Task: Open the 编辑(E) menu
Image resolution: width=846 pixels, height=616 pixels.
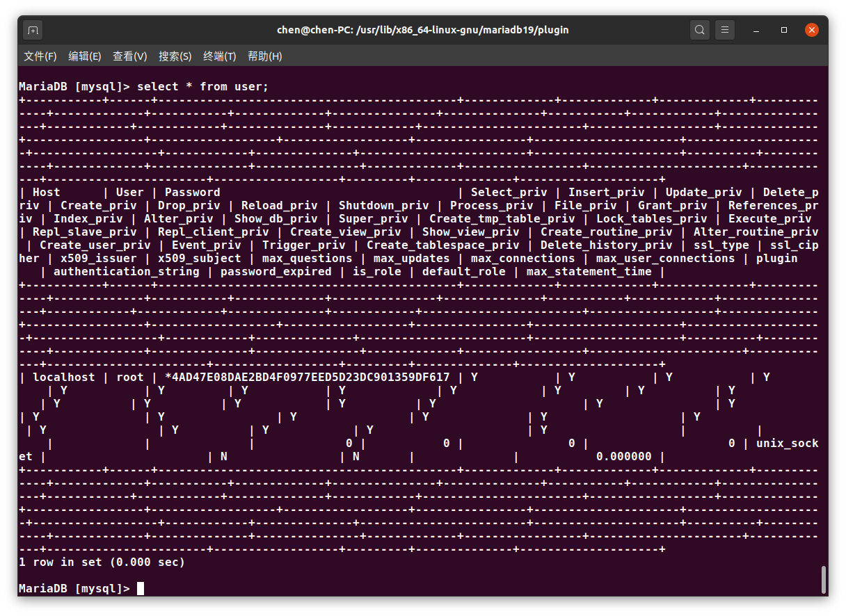Action: [85, 56]
